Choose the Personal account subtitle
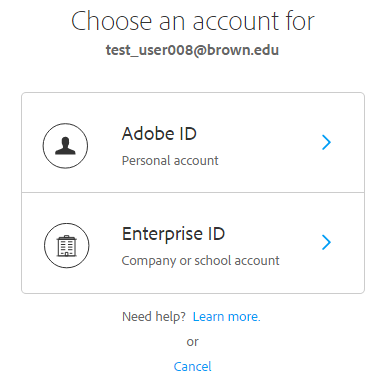 170,161
